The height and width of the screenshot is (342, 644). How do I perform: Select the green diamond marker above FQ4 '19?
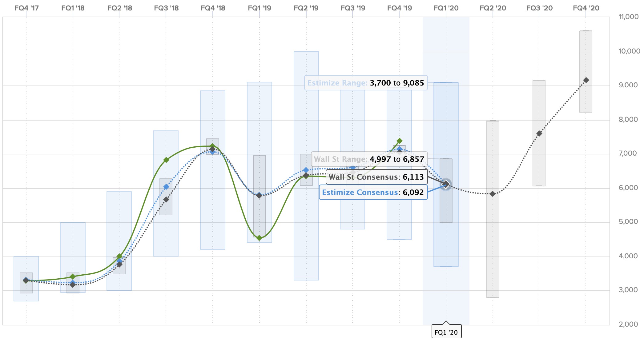[400, 141]
